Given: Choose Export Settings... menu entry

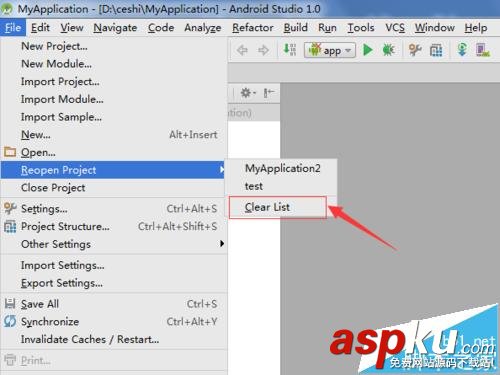Looking at the screenshot, I should pyautogui.click(x=114, y=283).
